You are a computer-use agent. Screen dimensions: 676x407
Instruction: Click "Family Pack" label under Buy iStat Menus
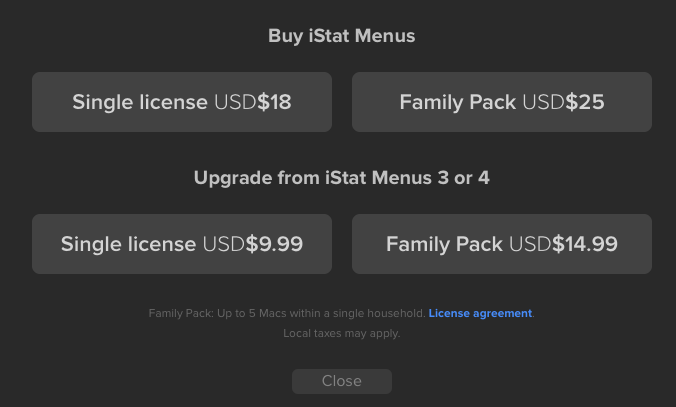tap(457, 102)
